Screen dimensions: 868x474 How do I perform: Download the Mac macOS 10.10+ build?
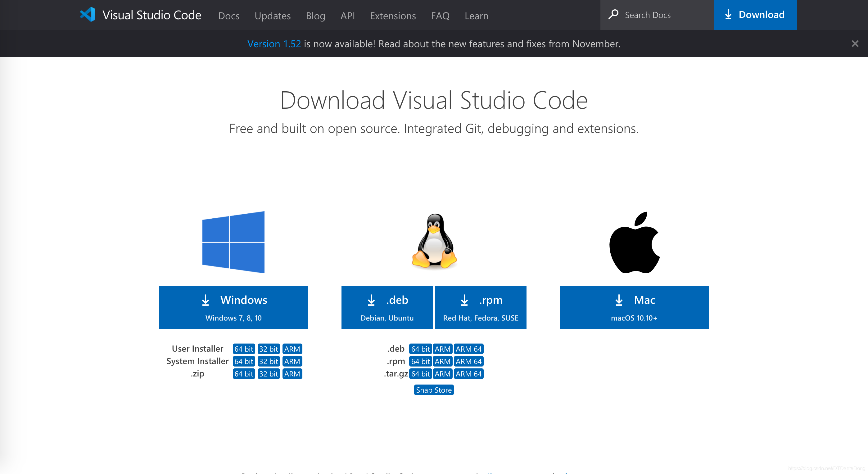[635, 308]
